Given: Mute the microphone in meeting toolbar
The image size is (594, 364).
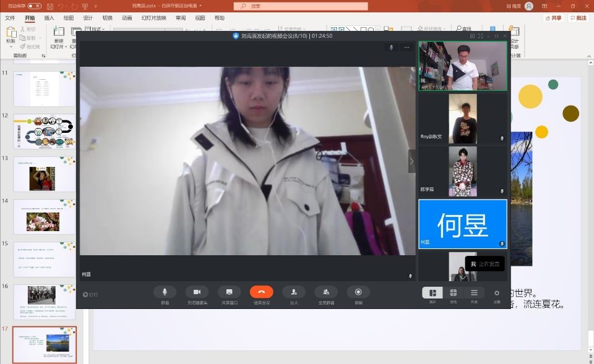Looking at the screenshot, I should [x=165, y=292].
